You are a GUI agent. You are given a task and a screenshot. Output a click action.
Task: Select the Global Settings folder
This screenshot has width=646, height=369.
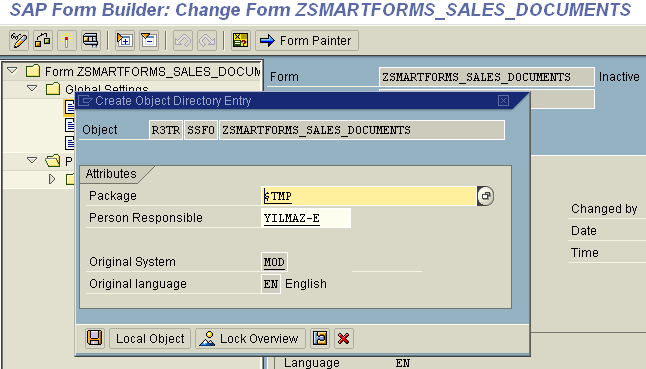tap(53, 88)
